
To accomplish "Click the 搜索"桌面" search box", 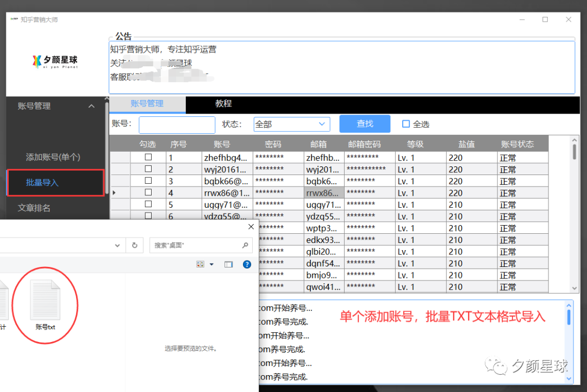I will pyautogui.click(x=201, y=245).
